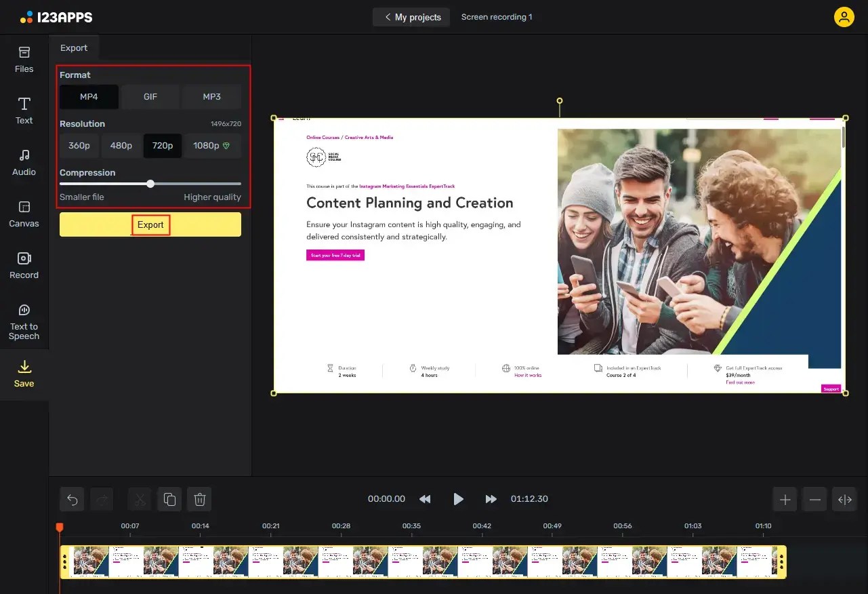Duplicate the clip using the copy icon
The image size is (868, 594).
point(169,499)
